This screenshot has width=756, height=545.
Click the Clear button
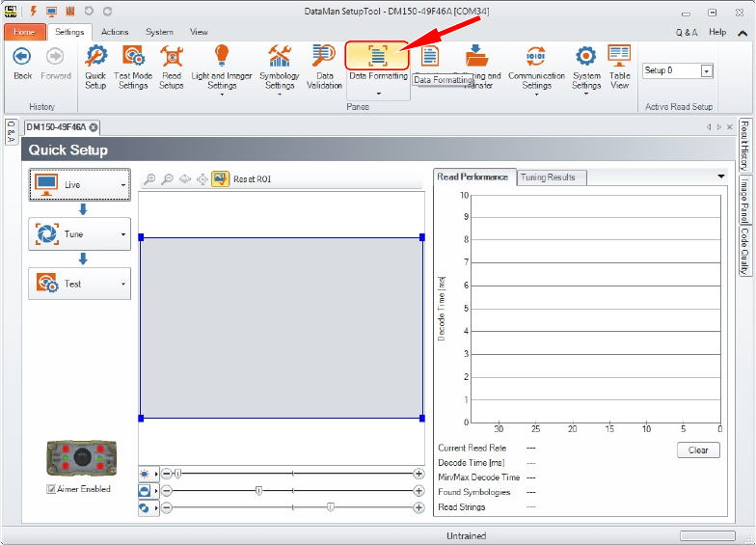point(698,450)
